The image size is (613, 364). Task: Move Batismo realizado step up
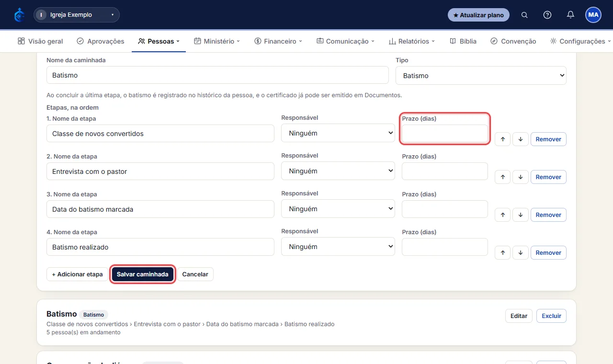click(x=502, y=253)
